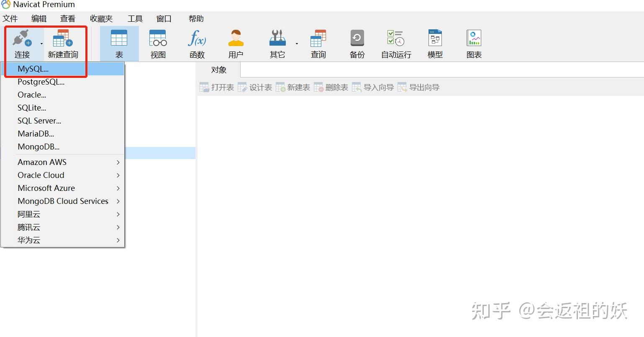644x337 pixels.
Task: Select the Table objects button
Action: tap(119, 44)
